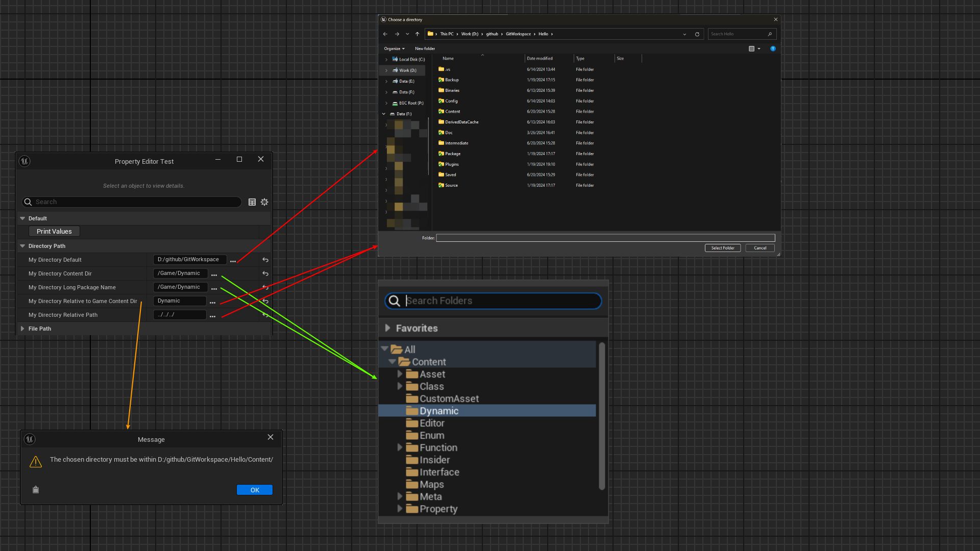Click refresh icon in directory chooser address bar
The height and width of the screenshot is (551, 980).
pos(697,34)
